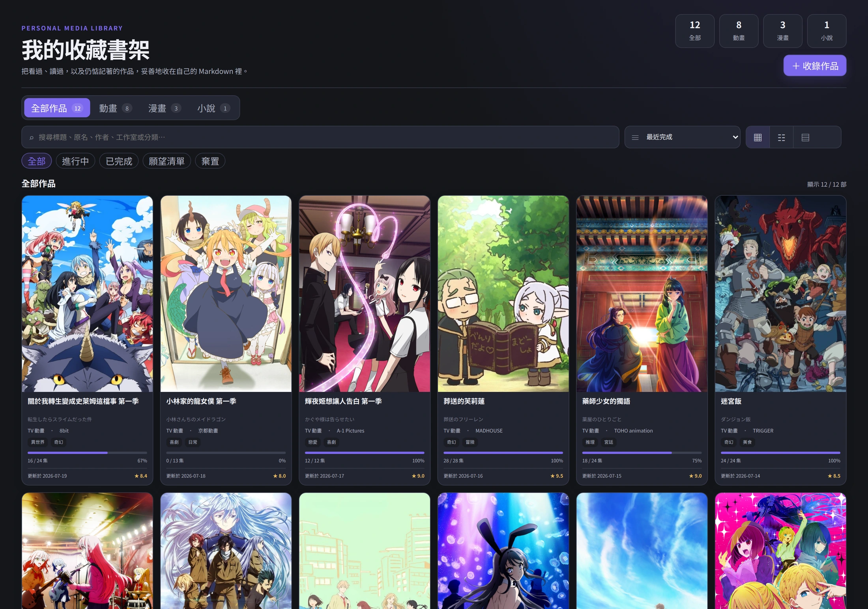Click the title 迷宮飯
Screen dimensions: 868x609
[731, 401]
